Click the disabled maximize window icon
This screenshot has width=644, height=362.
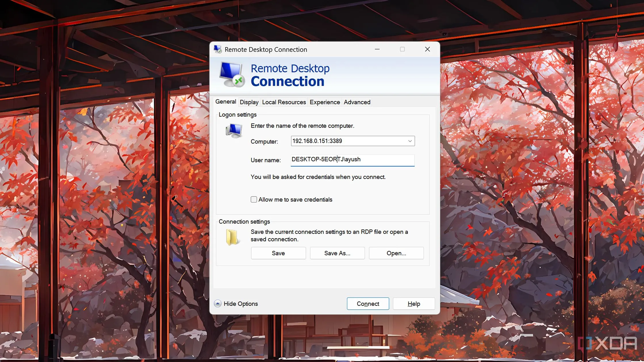402,49
